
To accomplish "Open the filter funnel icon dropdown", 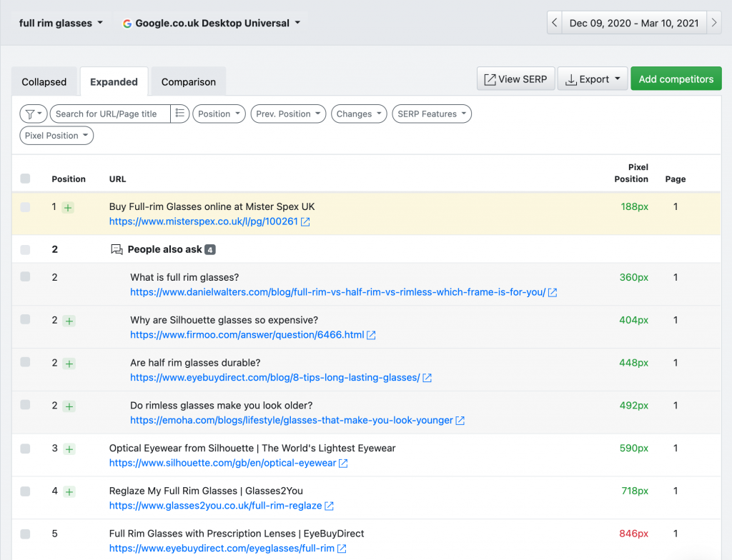I will coord(34,114).
